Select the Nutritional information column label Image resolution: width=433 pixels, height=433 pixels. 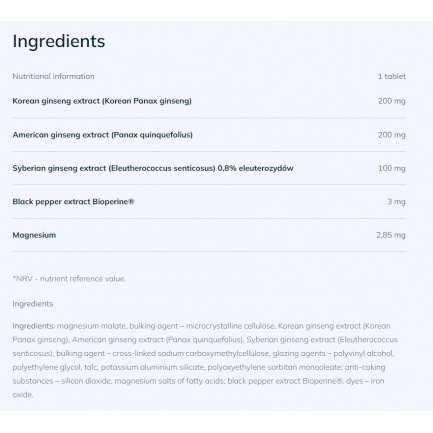click(x=53, y=76)
